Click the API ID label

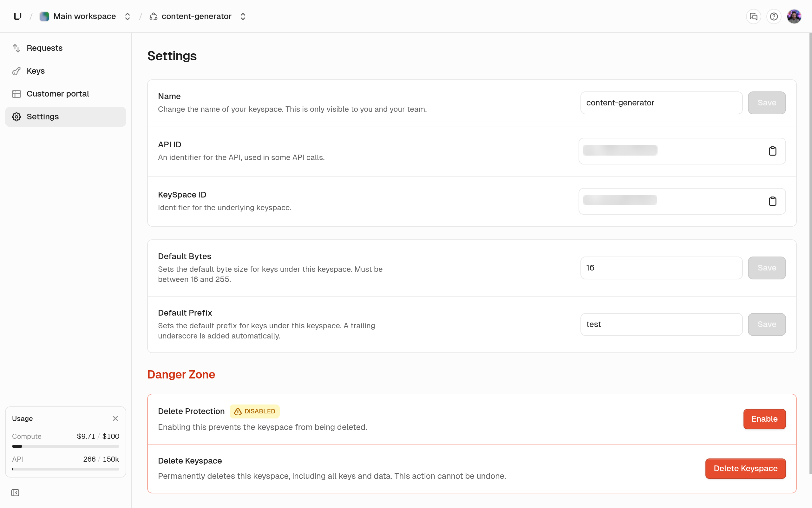coord(169,144)
